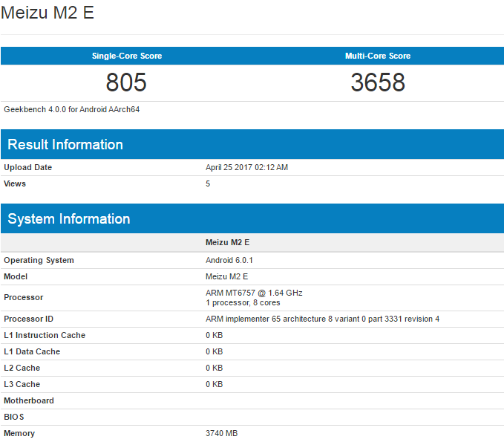504x445 pixels.
Task: Click the multi-core score value 3658
Action: tap(378, 82)
